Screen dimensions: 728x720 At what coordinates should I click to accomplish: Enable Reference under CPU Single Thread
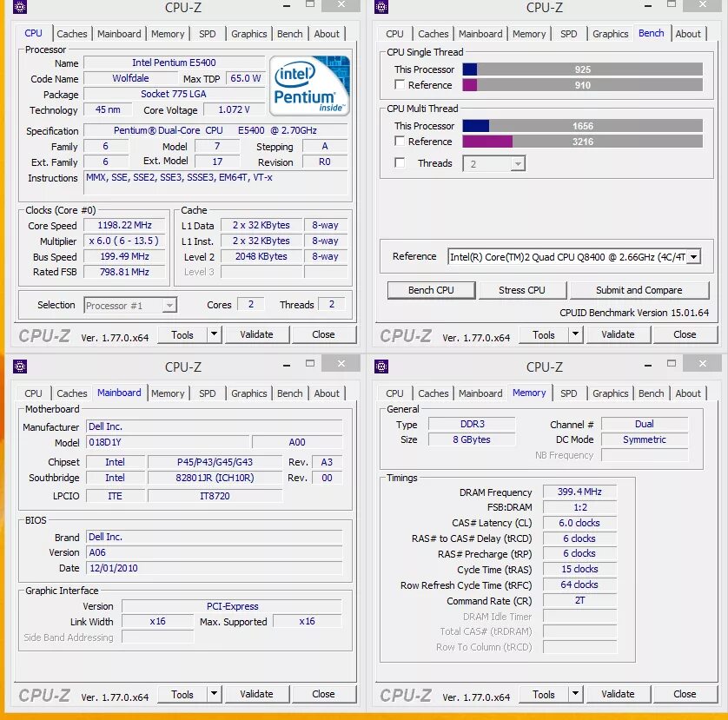click(398, 85)
